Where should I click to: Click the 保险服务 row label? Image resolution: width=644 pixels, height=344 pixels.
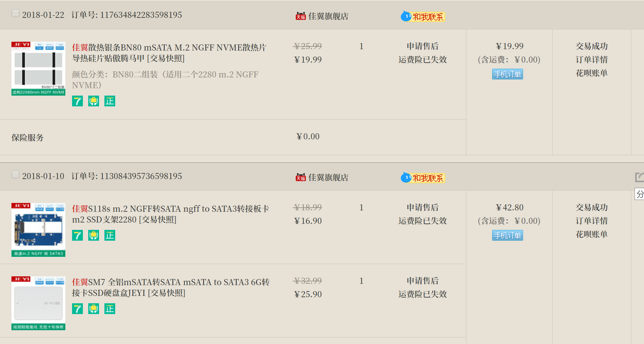click(x=28, y=138)
